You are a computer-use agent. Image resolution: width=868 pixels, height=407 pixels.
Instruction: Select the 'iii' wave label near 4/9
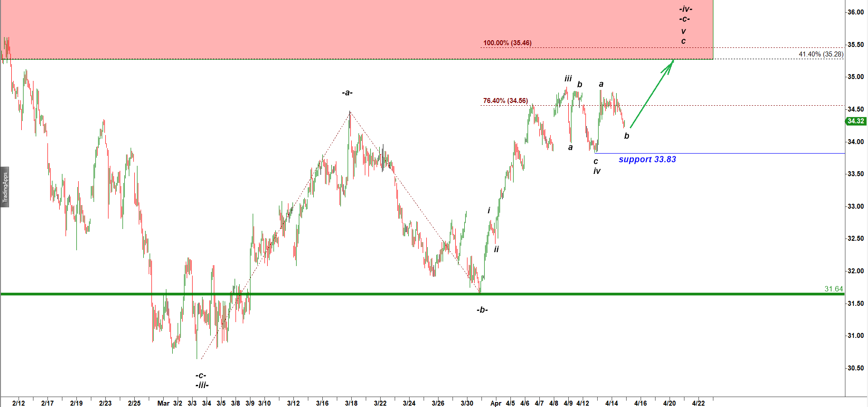[x=568, y=79]
